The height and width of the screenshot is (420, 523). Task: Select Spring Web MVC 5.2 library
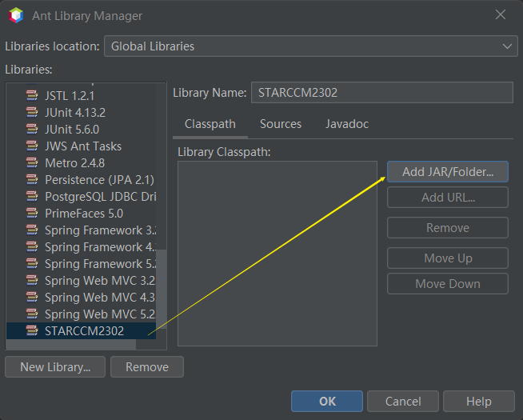click(99, 314)
